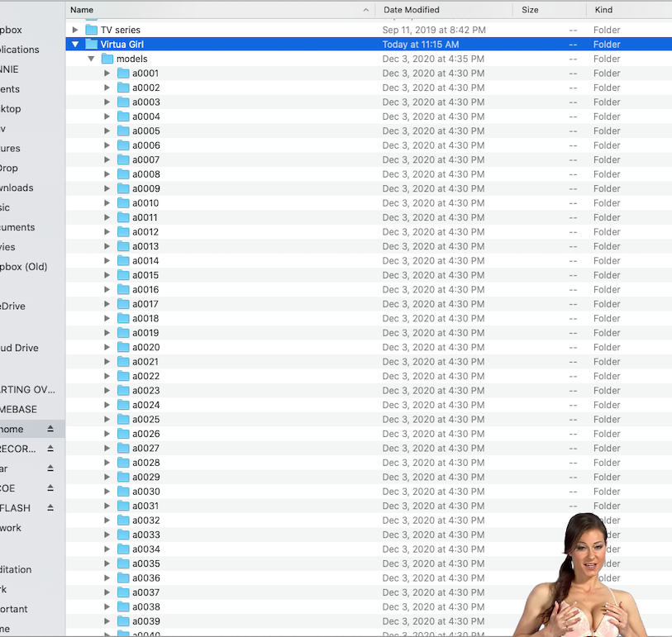672x637 pixels.
Task: Eject the FLASH drive in sidebar
Action: click(x=50, y=508)
